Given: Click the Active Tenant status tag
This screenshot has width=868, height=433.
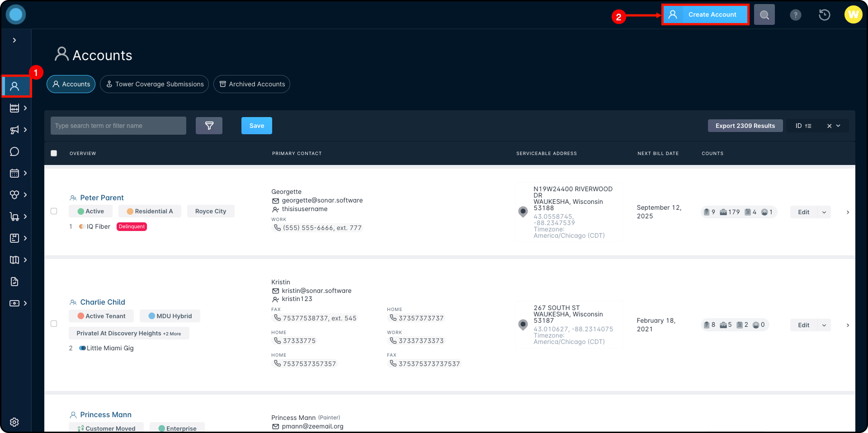Looking at the screenshot, I should tap(101, 316).
